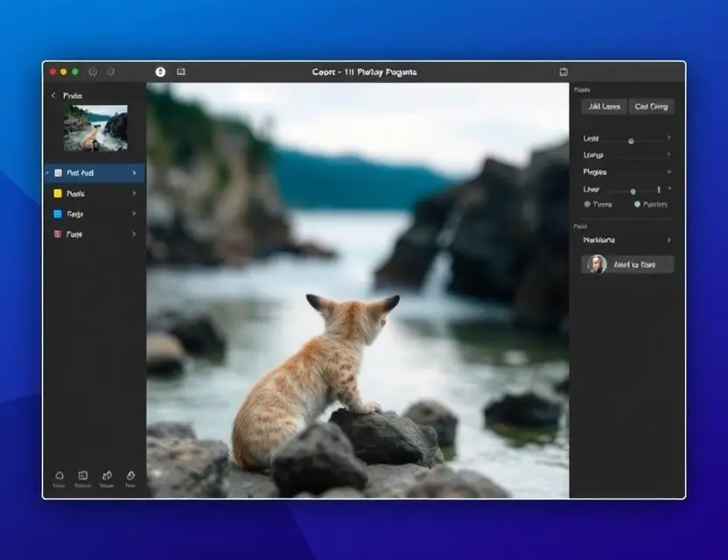Expand the chevron on the highlighted blue sidebar row
The image size is (728, 560).
click(x=134, y=172)
